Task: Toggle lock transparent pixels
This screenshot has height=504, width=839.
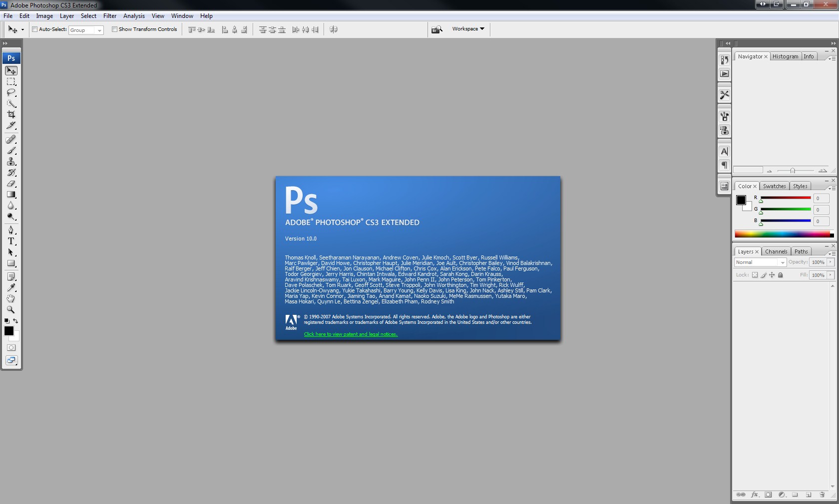Action: click(x=755, y=275)
